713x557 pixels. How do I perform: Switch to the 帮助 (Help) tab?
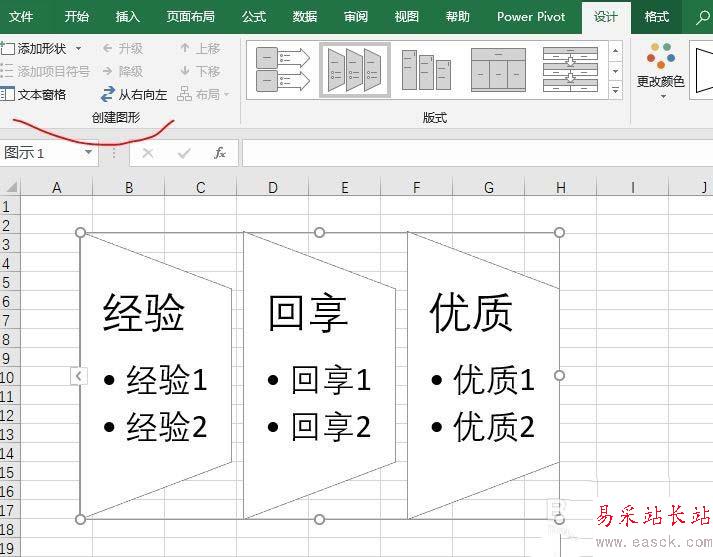point(457,17)
